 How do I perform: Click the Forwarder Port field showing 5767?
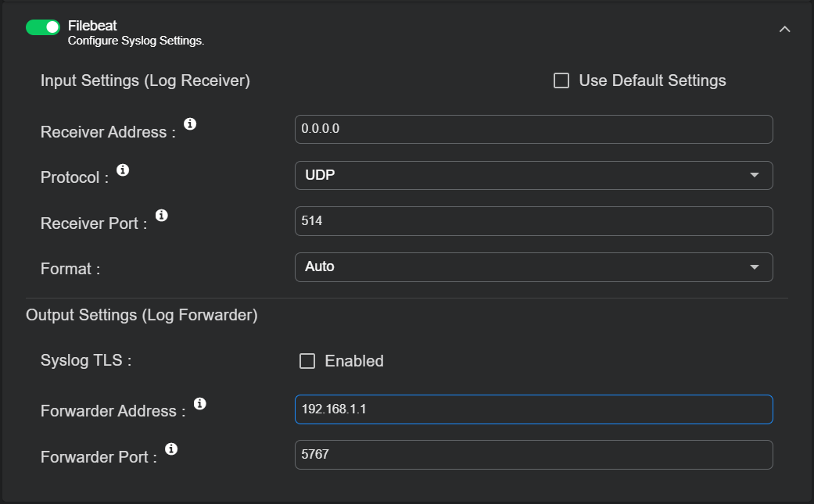pos(533,455)
